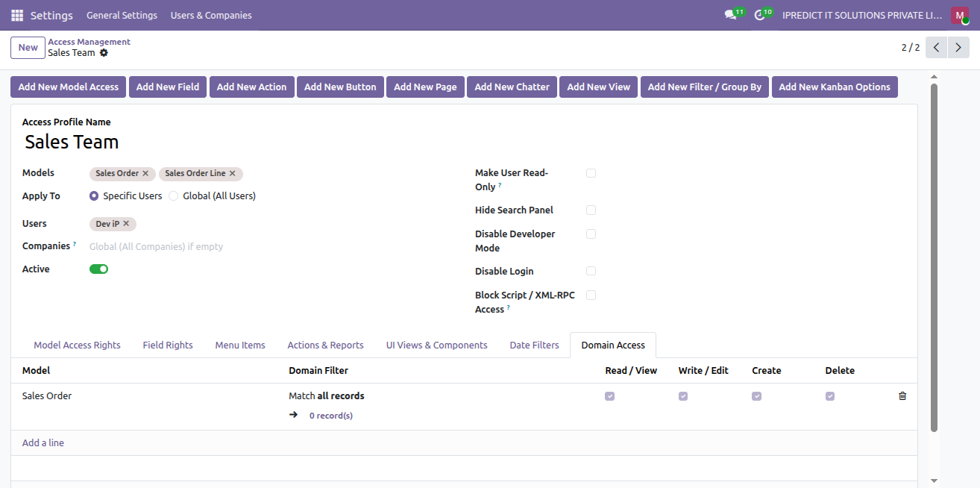The height and width of the screenshot is (488, 980).
Task: Click Add New Kanban Options button
Action: (835, 87)
